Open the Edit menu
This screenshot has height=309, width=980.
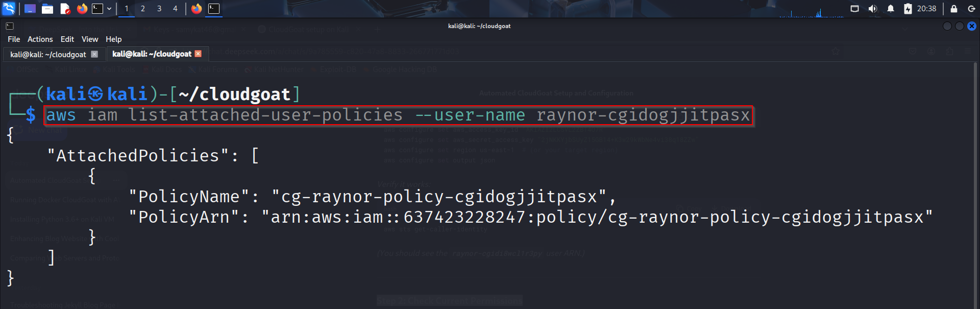coord(67,39)
